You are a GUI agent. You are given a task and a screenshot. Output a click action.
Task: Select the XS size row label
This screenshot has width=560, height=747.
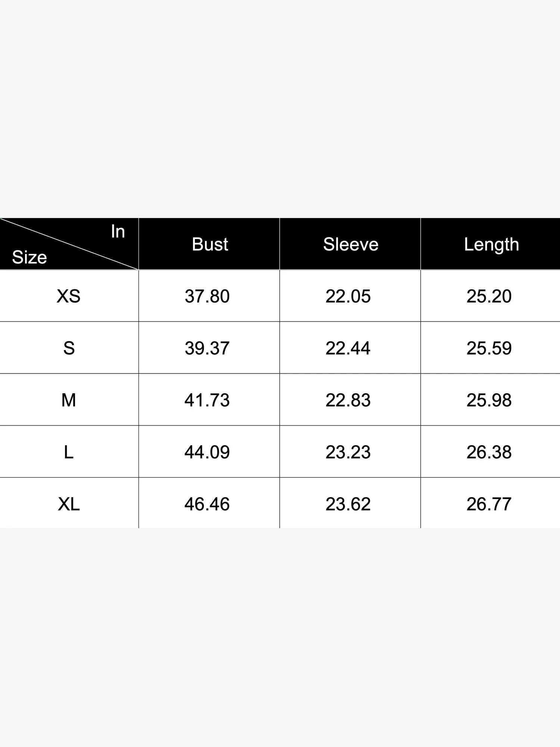(x=69, y=296)
